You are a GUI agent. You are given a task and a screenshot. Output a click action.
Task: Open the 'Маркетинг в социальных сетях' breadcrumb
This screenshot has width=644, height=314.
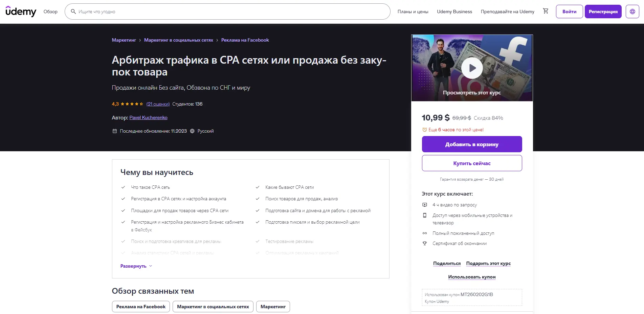(179, 40)
